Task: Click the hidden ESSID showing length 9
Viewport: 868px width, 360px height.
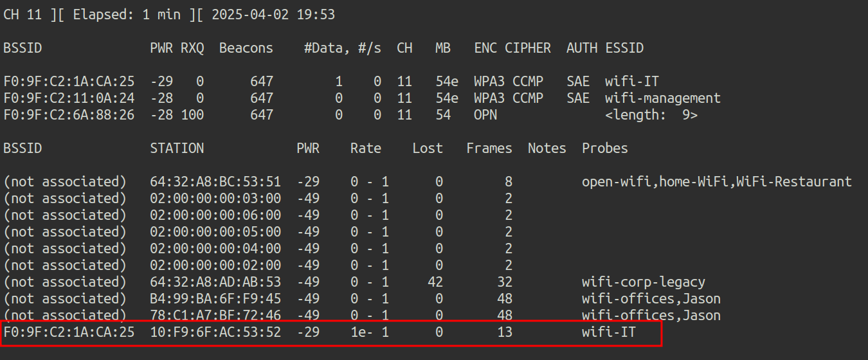Action: click(651, 115)
